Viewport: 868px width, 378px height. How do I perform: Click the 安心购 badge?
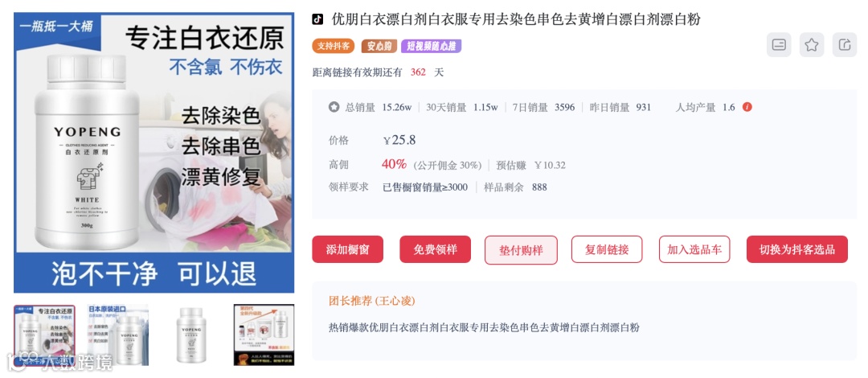(x=379, y=46)
